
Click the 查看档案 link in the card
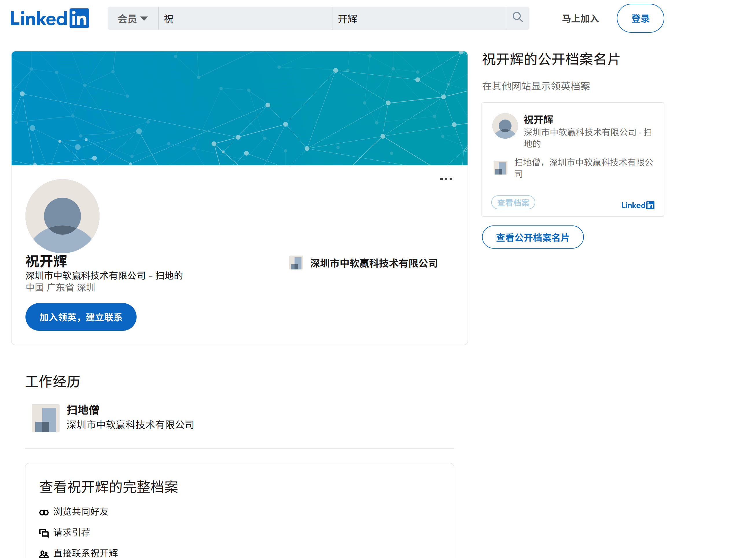point(513,202)
